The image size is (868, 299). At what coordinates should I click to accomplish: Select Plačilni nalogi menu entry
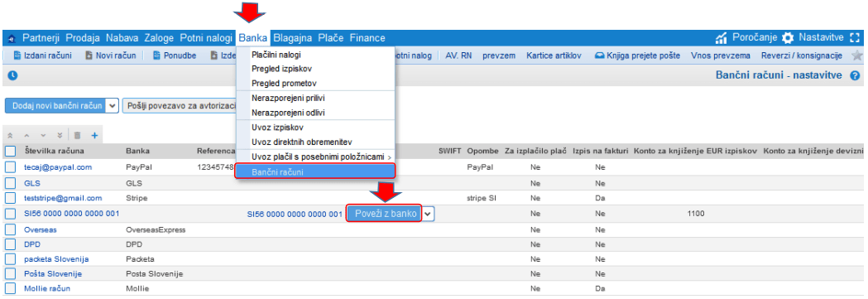coord(276,55)
